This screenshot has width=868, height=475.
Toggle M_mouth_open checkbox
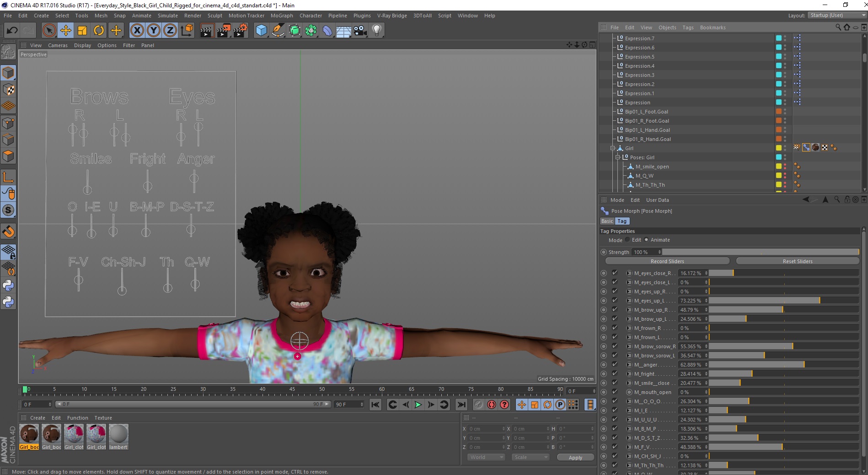pos(615,392)
